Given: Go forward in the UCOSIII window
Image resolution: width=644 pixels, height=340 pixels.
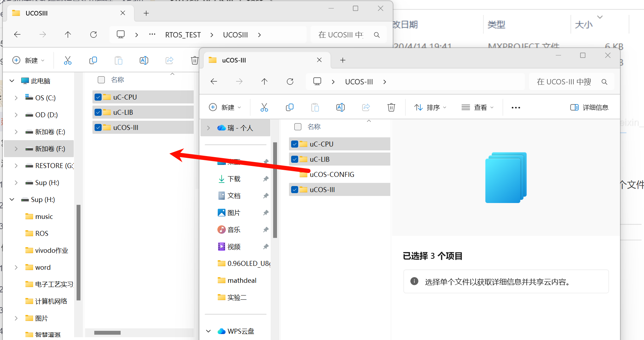Looking at the screenshot, I should click(43, 35).
